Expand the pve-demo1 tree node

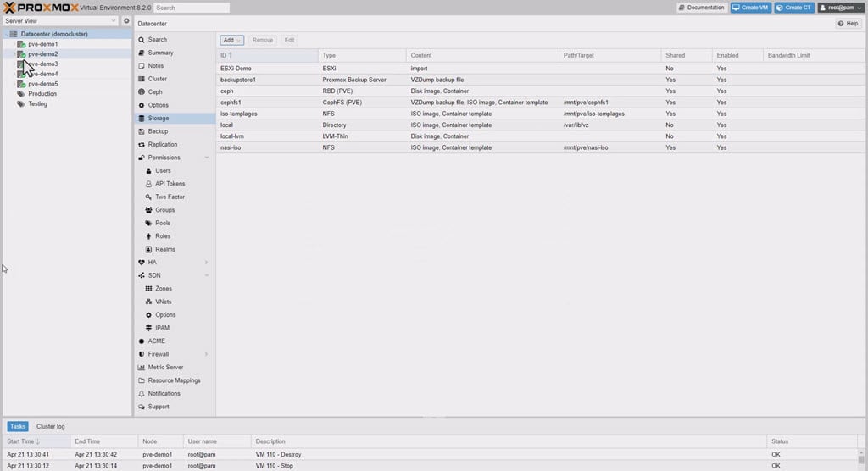click(x=14, y=44)
